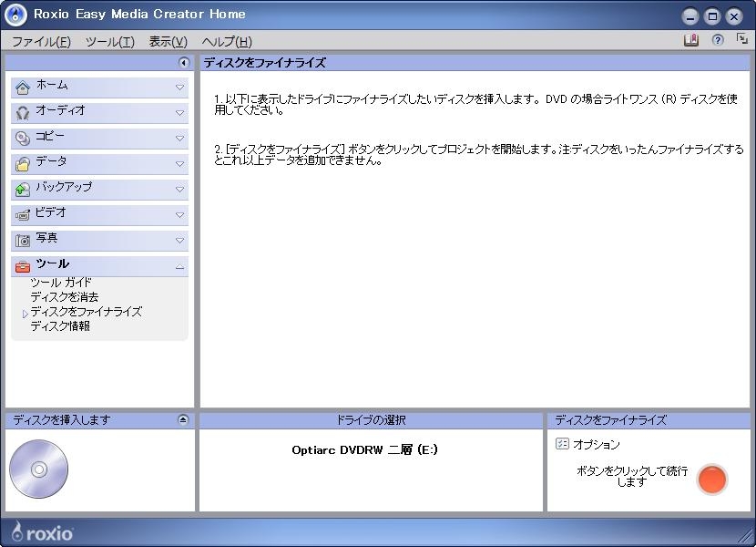Click the Data (データ) folder icon

(23, 164)
